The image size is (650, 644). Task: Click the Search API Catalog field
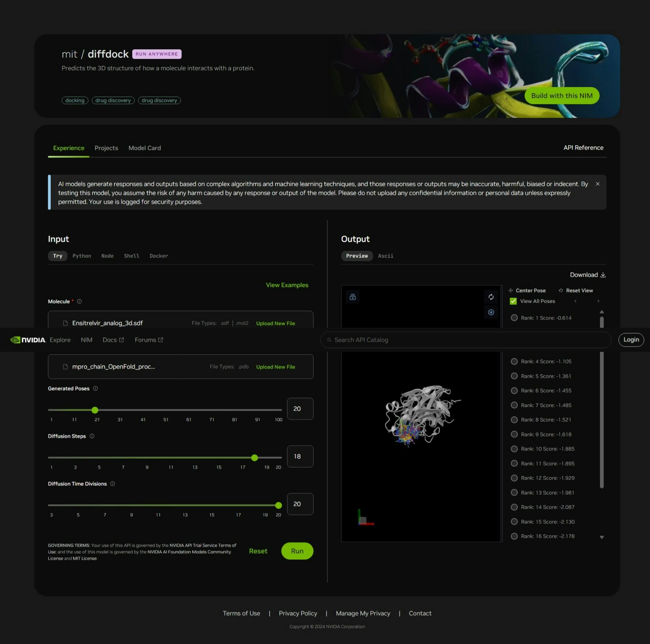[x=466, y=340]
